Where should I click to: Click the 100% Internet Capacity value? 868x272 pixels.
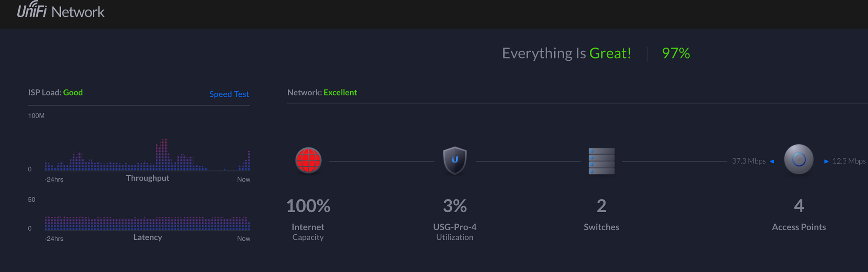(x=308, y=206)
